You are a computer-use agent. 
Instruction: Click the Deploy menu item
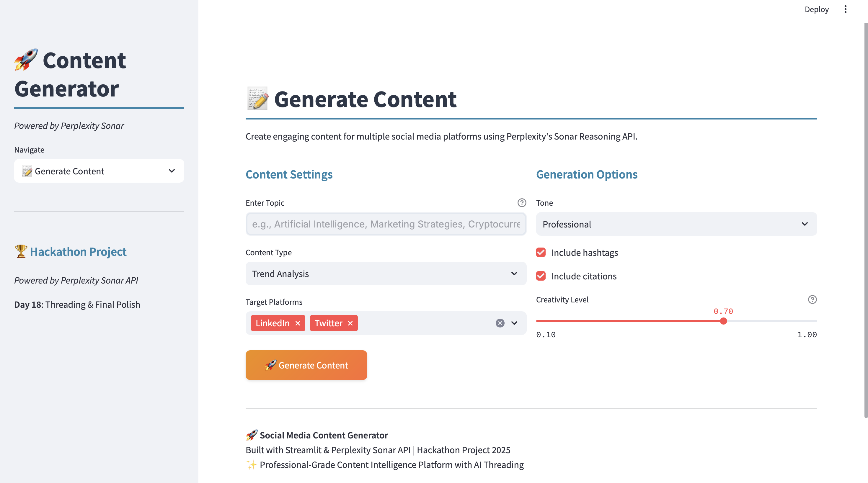tap(816, 9)
